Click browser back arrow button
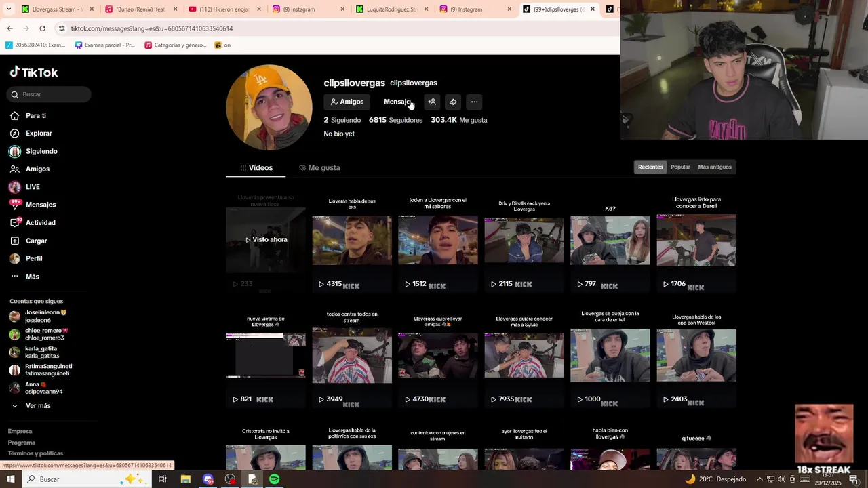 click(x=9, y=28)
